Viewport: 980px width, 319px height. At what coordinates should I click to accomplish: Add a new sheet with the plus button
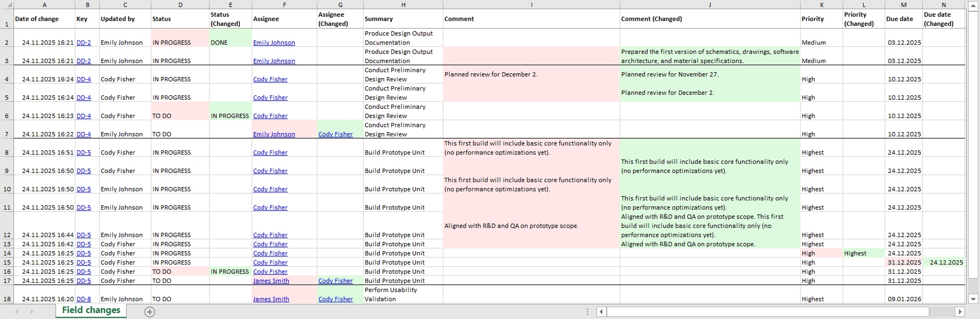point(150,311)
